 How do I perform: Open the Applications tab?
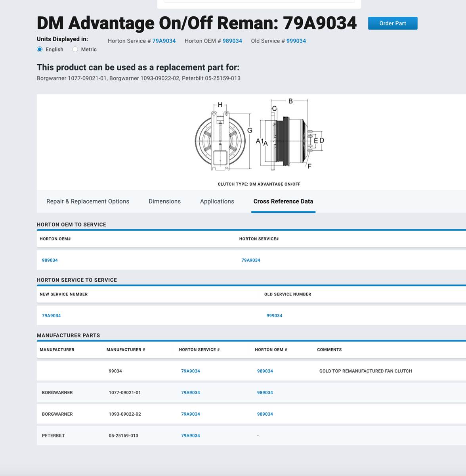pyautogui.click(x=217, y=202)
